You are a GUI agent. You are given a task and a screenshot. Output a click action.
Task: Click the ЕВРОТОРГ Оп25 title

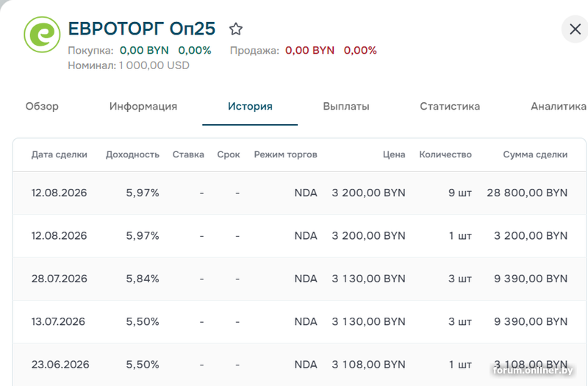(x=142, y=29)
